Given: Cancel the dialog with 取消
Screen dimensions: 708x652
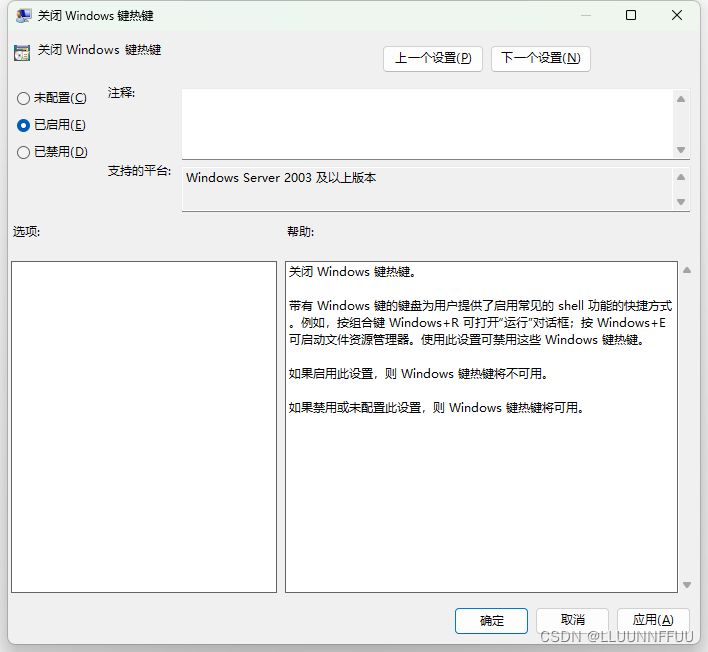Looking at the screenshot, I should (x=572, y=620).
